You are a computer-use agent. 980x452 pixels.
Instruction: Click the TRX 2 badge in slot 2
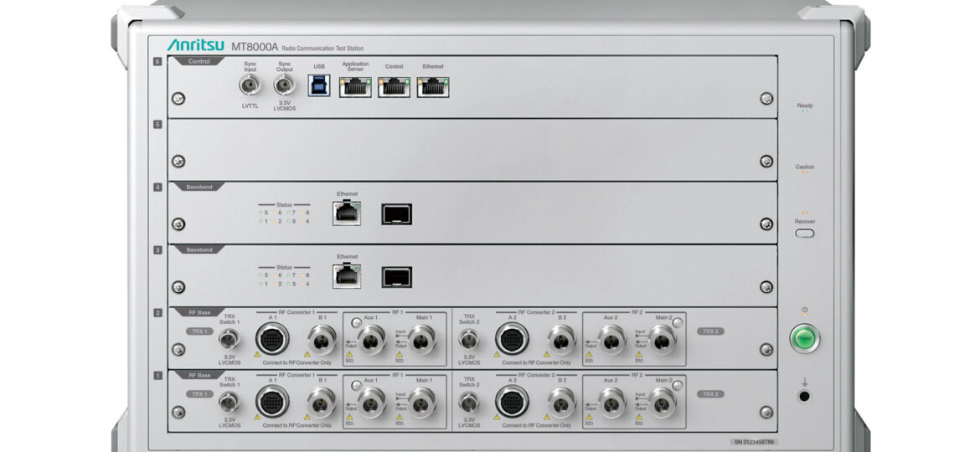point(710,331)
